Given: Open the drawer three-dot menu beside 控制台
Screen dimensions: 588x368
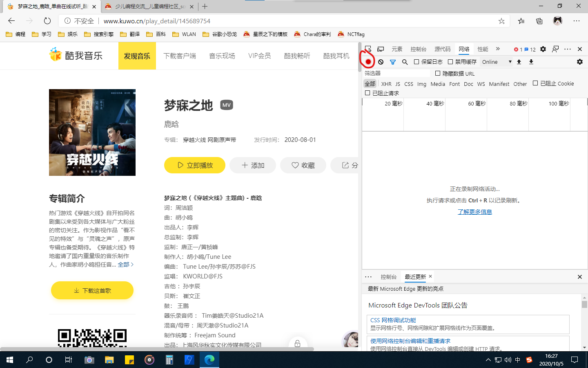Looking at the screenshot, I should click(368, 277).
